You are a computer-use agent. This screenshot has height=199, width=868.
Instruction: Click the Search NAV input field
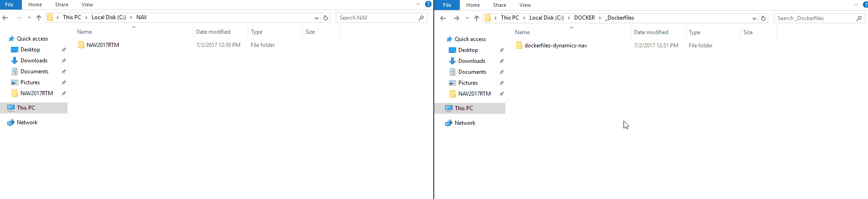376,18
